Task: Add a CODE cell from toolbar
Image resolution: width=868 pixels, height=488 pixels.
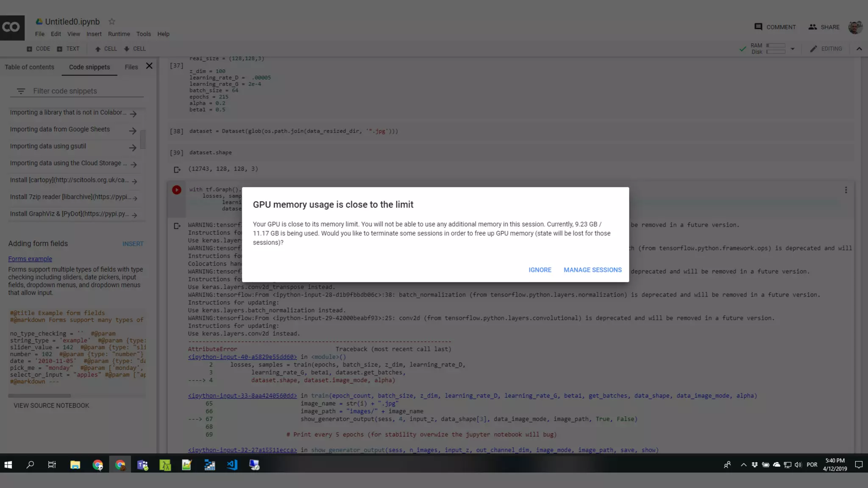Action: [39, 49]
